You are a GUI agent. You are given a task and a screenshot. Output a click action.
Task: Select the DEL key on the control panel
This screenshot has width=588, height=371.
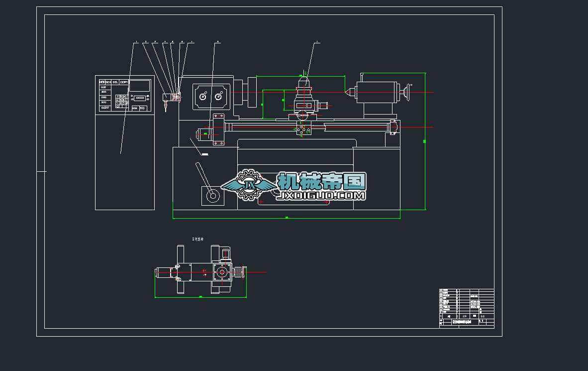(x=115, y=82)
